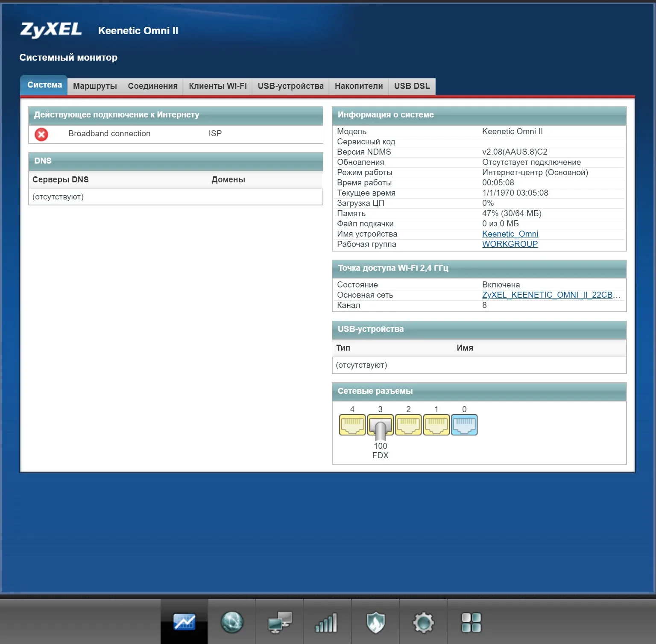Screen dimensions: 656x644
Task: Click the (отсутствуют) entry under DNS servers
Action: tap(58, 197)
